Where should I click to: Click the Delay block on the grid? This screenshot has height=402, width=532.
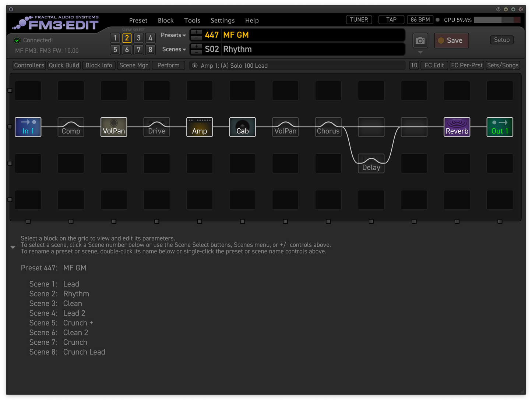click(371, 164)
